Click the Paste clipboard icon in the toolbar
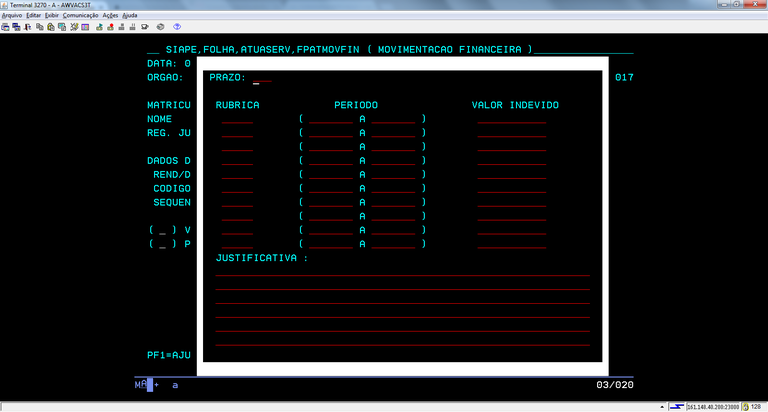This screenshot has height=412, width=768. coord(50,26)
